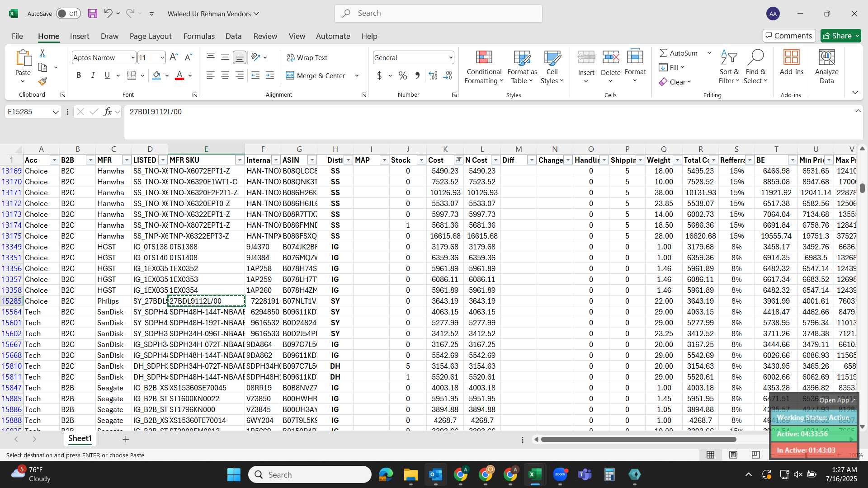Open Microsoft Teams from taskbar
868x488 pixels.
[x=585, y=474]
